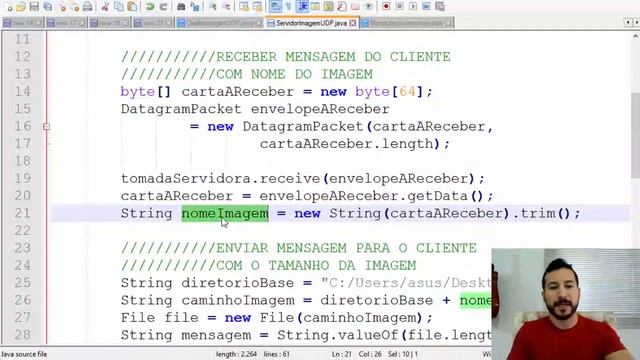
Task: Click Run a Macro Multiple Times icon
Action: click(x=426, y=7)
